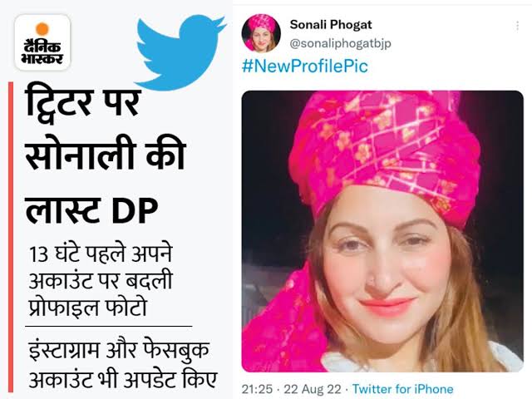Screen dimensions: 532x399
Task: Click the 21:25 · 22 Aug 22 timestamp
Action: click(292, 389)
